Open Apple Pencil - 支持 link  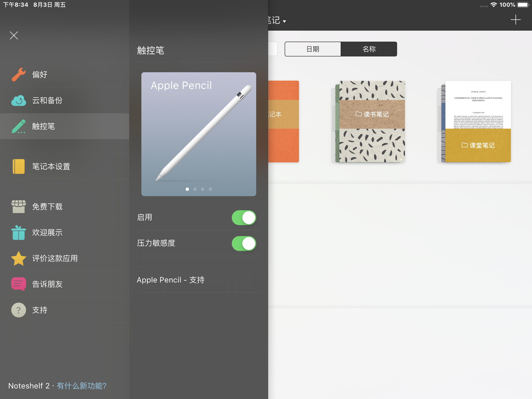171,280
